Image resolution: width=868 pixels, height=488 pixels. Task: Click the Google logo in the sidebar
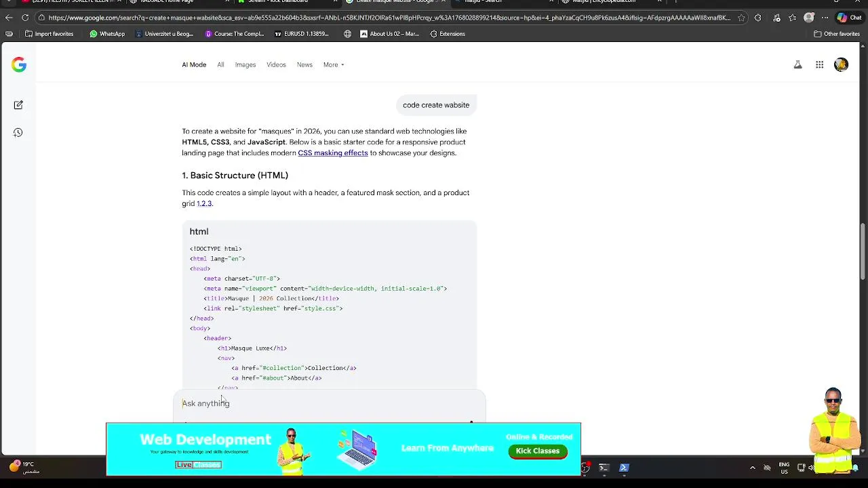pos(18,64)
